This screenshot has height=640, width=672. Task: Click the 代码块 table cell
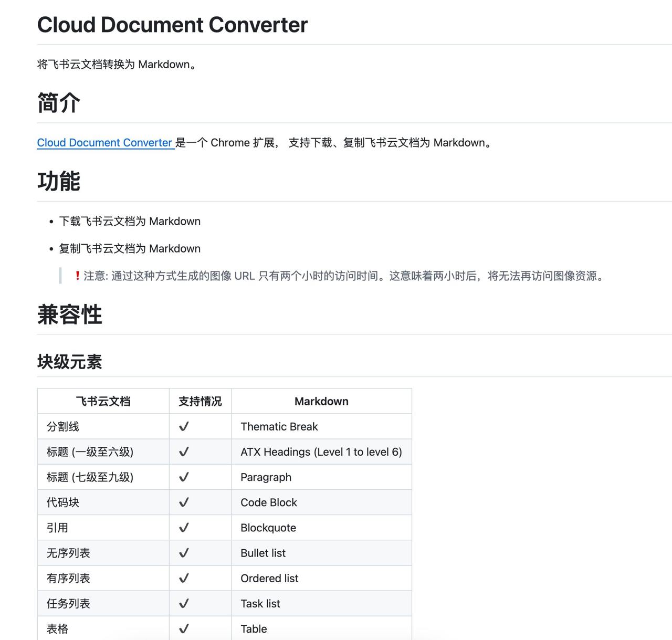click(x=103, y=502)
